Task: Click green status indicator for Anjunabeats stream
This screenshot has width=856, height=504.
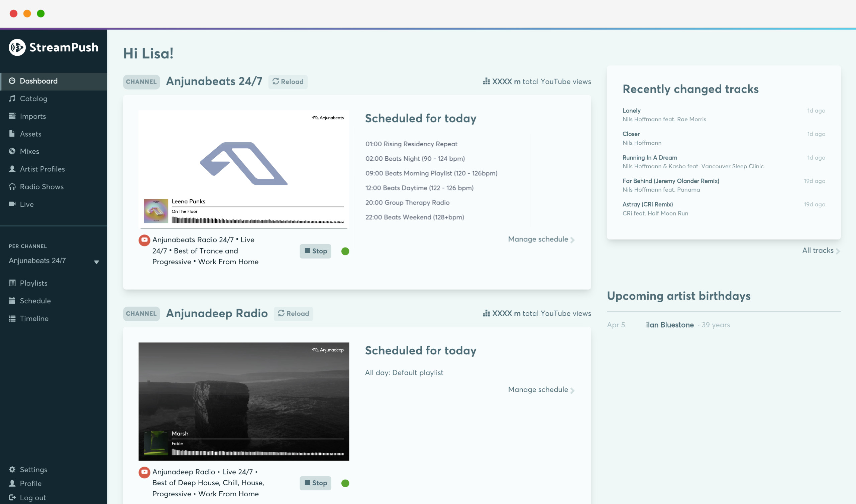Action: click(x=345, y=251)
